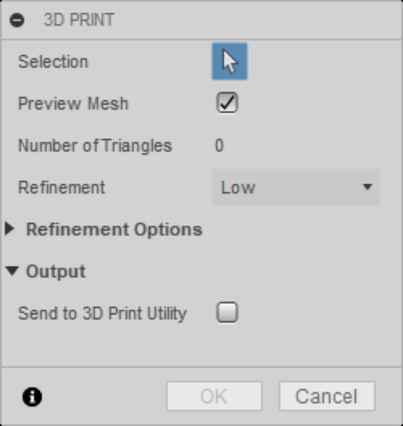
Task: Cancel the 3D Print dialog
Action: tap(327, 396)
